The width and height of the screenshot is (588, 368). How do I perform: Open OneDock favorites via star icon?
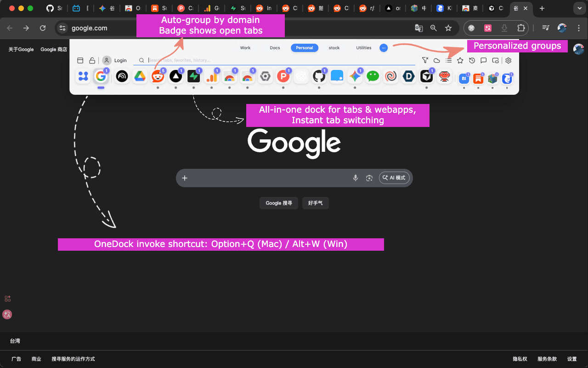[460, 60]
